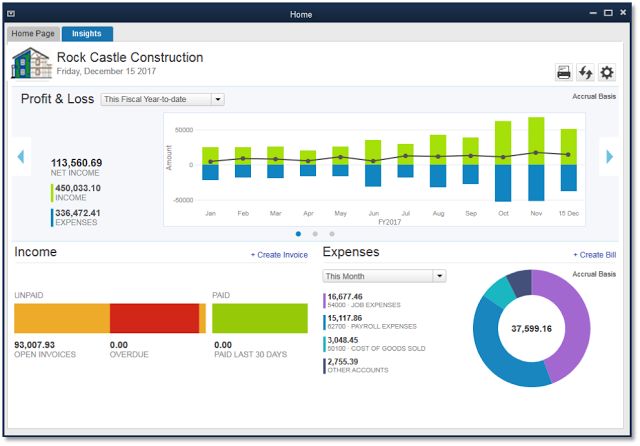Click the Create Invoice link

point(279,256)
